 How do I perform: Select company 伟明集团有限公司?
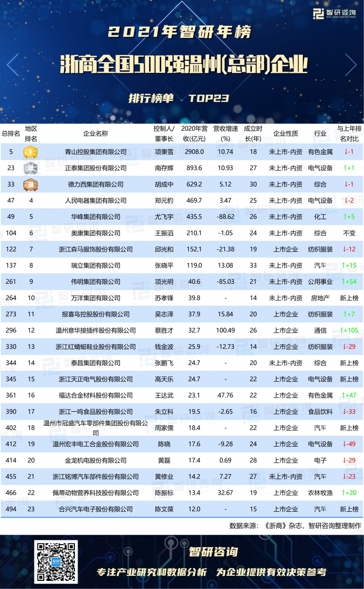(x=96, y=282)
